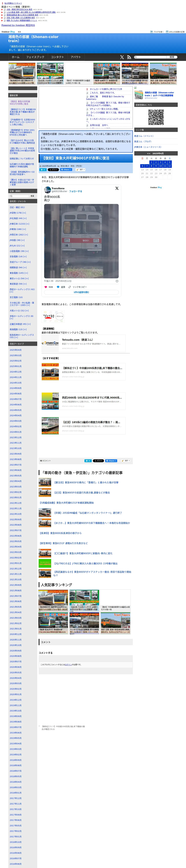Open the 2024年12月 monthly archive
This screenshot has height=868, width=186.
(x=15, y=372)
